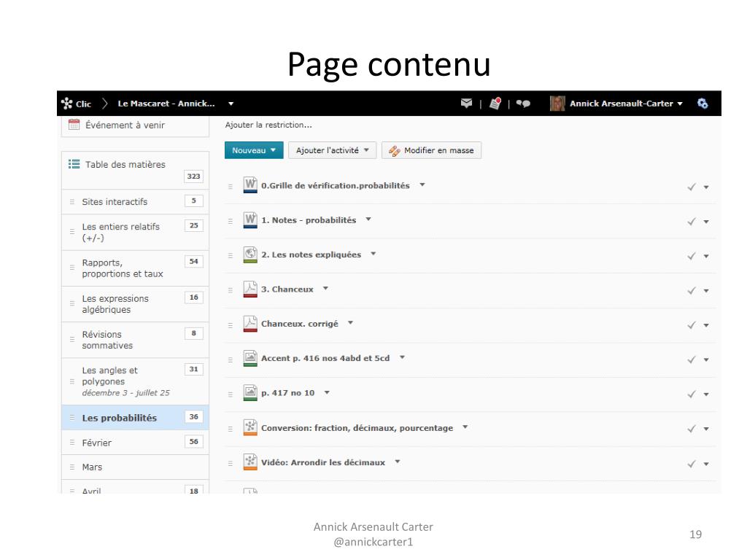Open the Le Mascaret - Annick course link
Viewport: 747px width, 560px height.
[x=166, y=104]
